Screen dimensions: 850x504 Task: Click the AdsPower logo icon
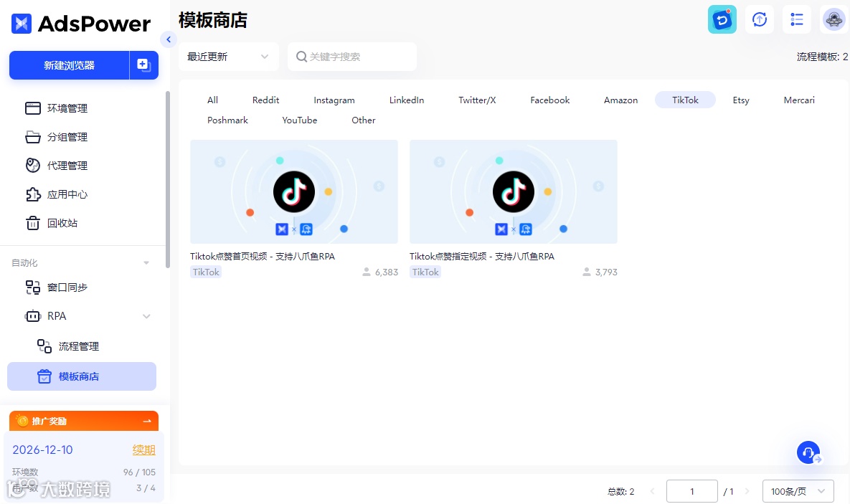(x=21, y=24)
